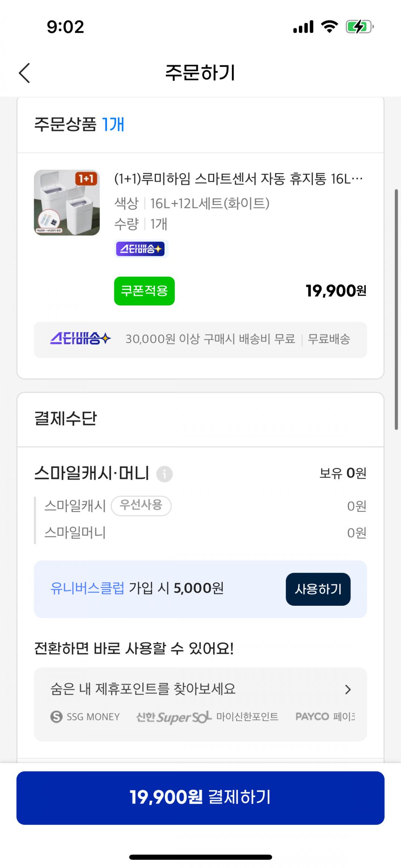Tap the 신한 SuperSOL logo

tap(173, 716)
